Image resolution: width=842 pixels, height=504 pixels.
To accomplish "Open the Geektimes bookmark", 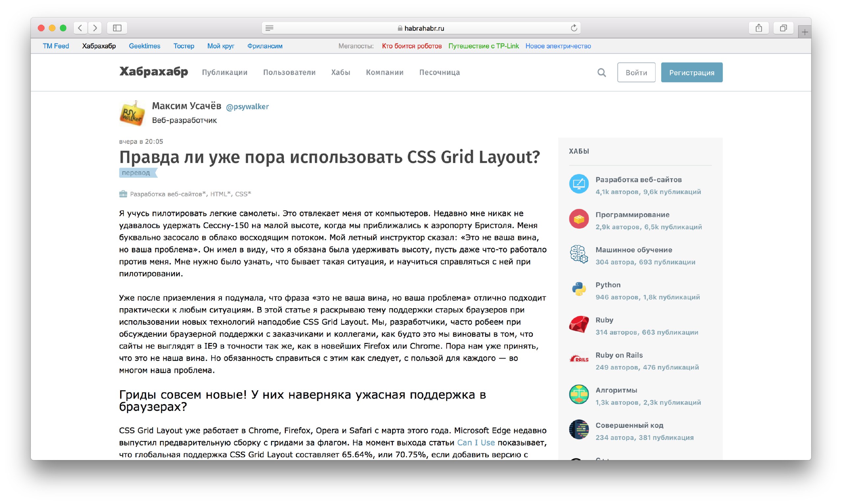I will (144, 46).
